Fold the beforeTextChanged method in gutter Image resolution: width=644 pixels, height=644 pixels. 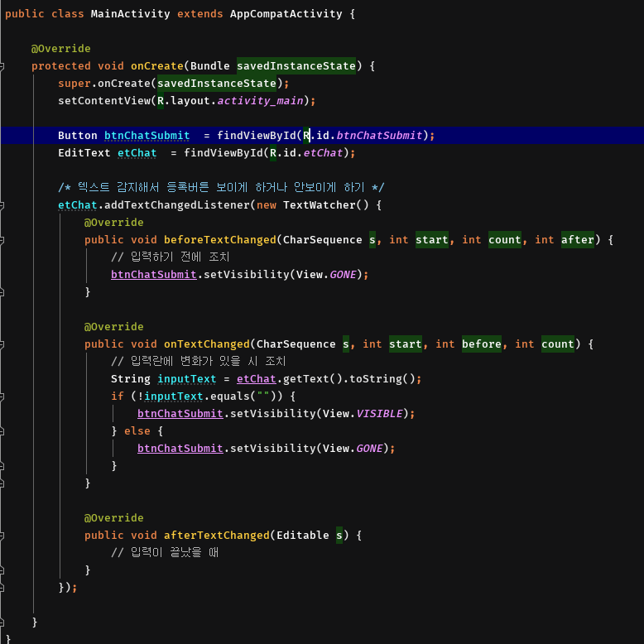(2, 240)
